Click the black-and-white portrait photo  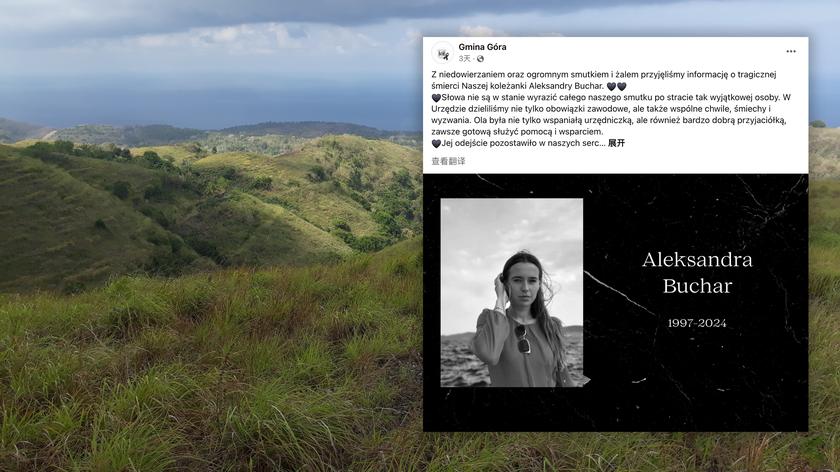tap(512, 293)
